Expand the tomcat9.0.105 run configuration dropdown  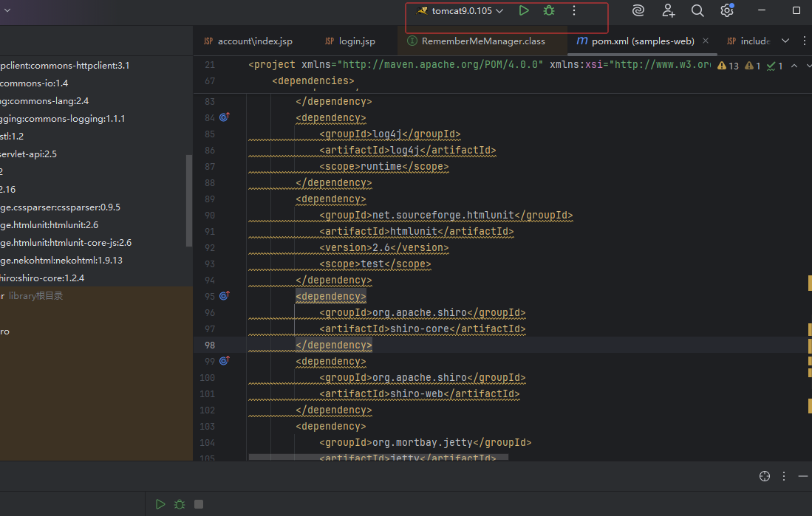500,11
